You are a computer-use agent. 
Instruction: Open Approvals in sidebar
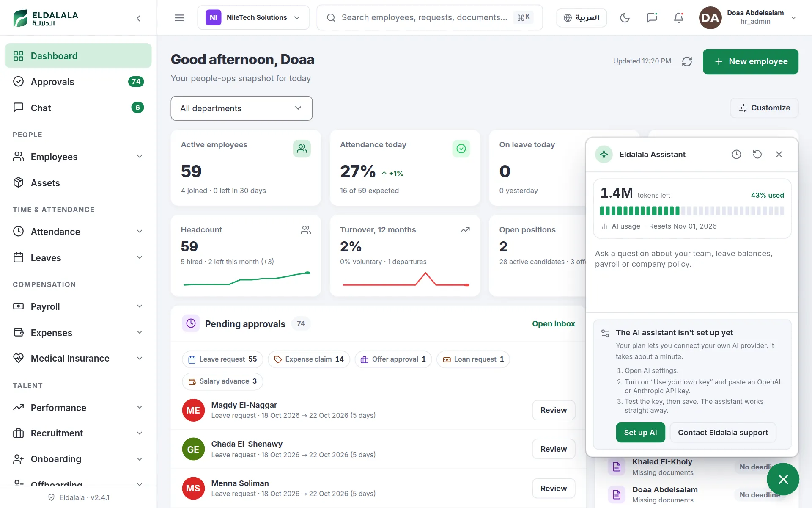pos(78,82)
